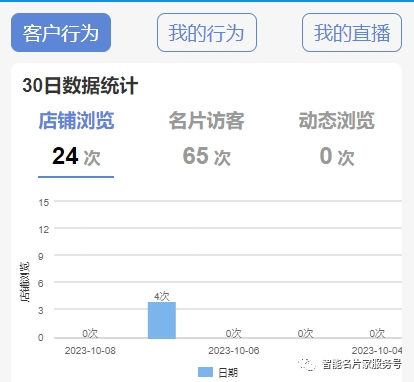Click the 2023-10-04 axis label
414x382 pixels.
pyautogui.click(x=377, y=351)
